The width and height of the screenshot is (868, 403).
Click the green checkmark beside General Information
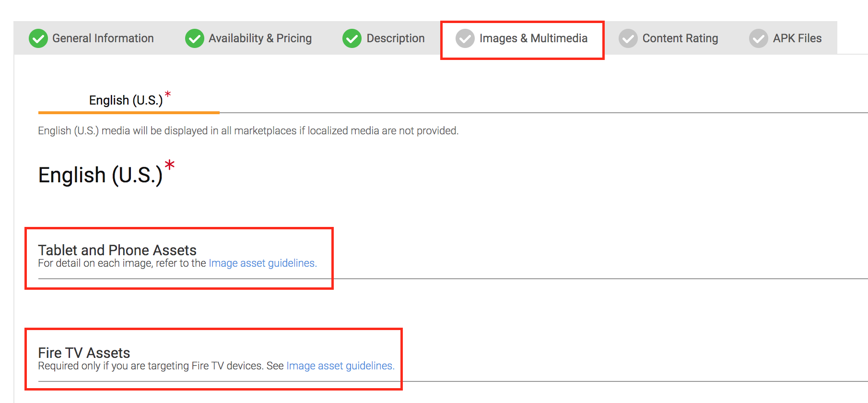point(38,38)
